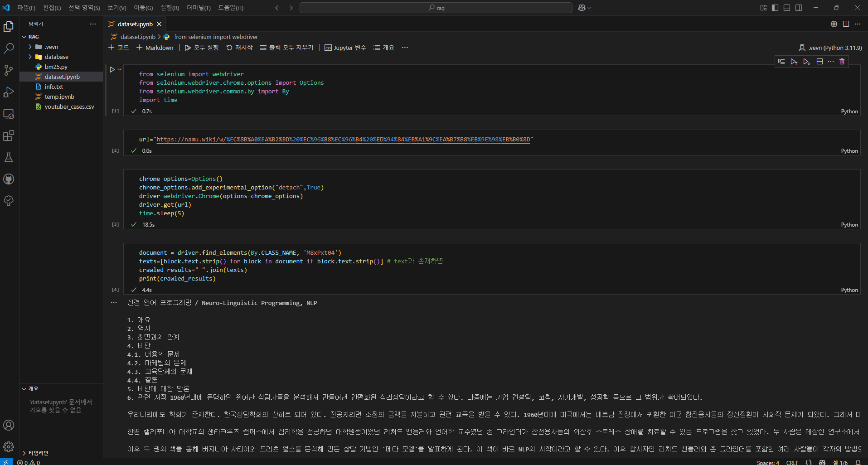Expand the 타임라인 section
The height and width of the screenshot is (465, 868).
click(38, 453)
